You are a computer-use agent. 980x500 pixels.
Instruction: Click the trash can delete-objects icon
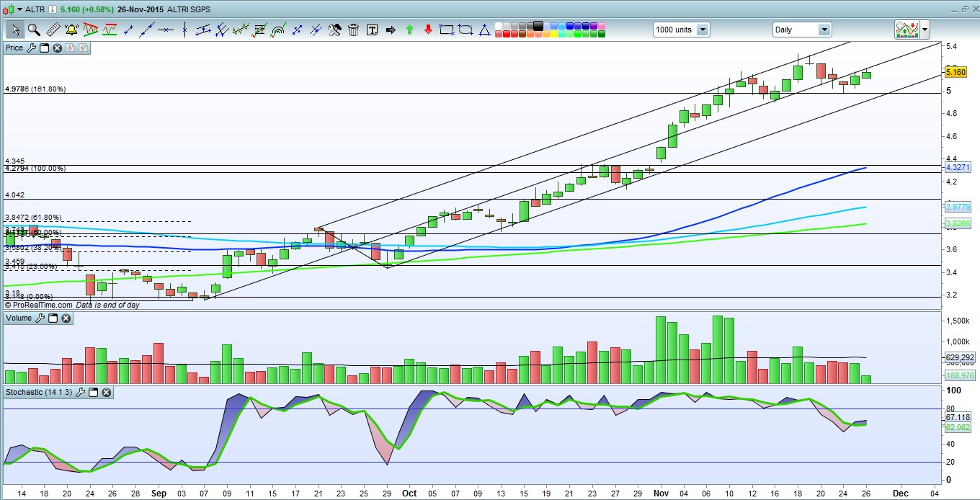point(353,30)
